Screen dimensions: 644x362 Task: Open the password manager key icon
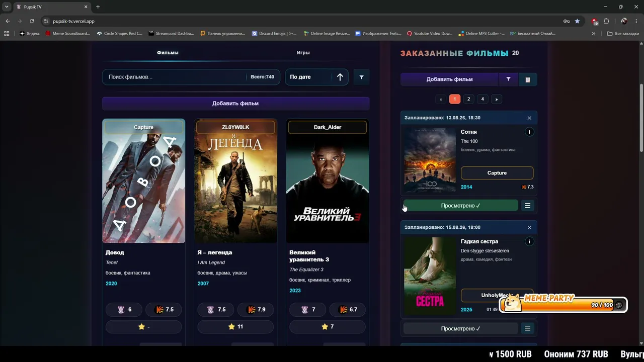(x=567, y=21)
